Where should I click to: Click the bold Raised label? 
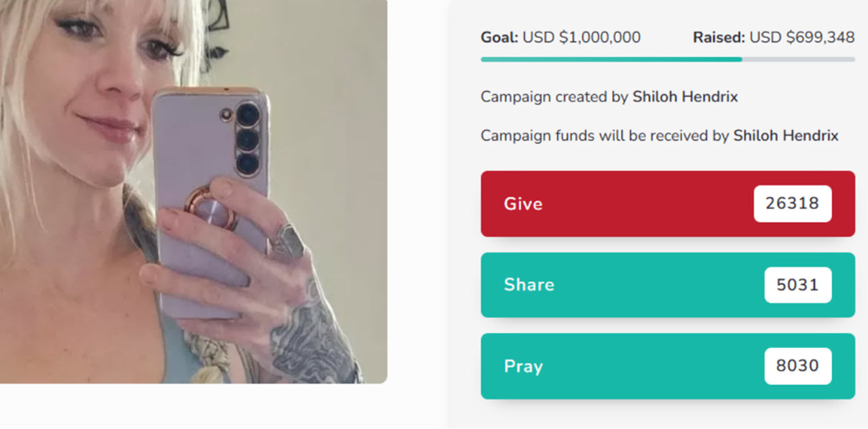coord(719,37)
